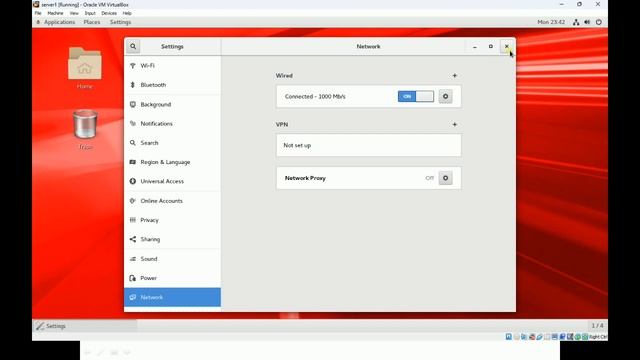Open VirtualBox Help menu
This screenshot has height=360, width=640.
click(127, 13)
